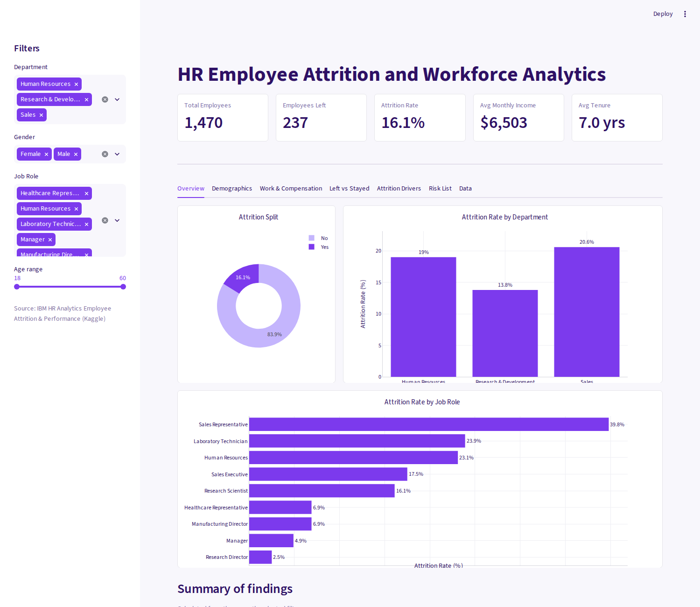The image size is (700, 607).
Task: Click the 16.1% slice of the donut chart
Action: (243, 277)
